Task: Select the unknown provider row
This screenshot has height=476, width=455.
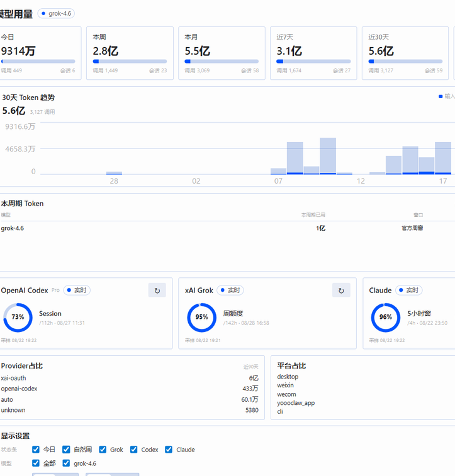Action: click(130, 410)
